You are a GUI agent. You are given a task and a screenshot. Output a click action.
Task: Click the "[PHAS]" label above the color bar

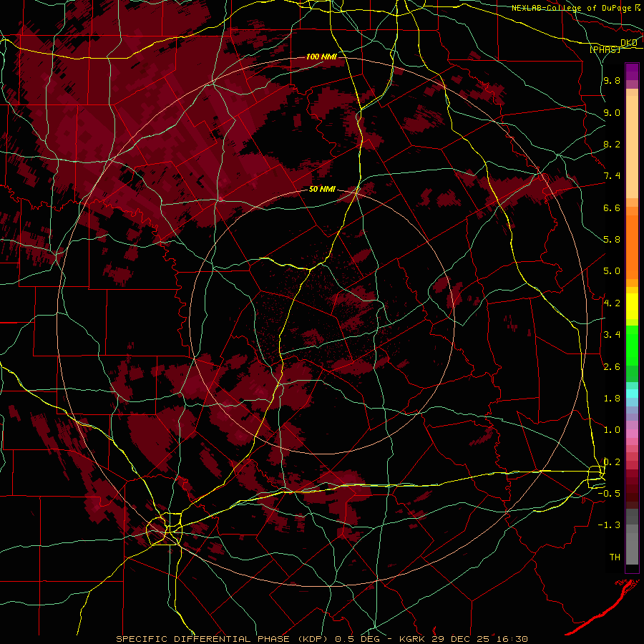point(605,49)
